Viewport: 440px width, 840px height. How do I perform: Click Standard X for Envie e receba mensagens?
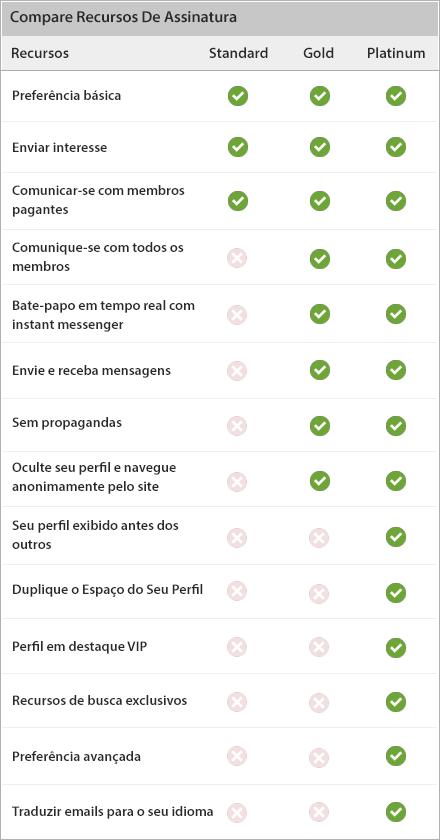(237, 370)
